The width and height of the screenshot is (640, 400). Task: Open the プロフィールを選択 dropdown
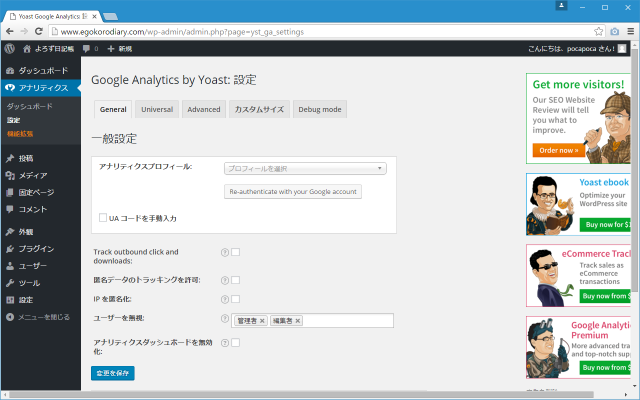tap(305, 169)
